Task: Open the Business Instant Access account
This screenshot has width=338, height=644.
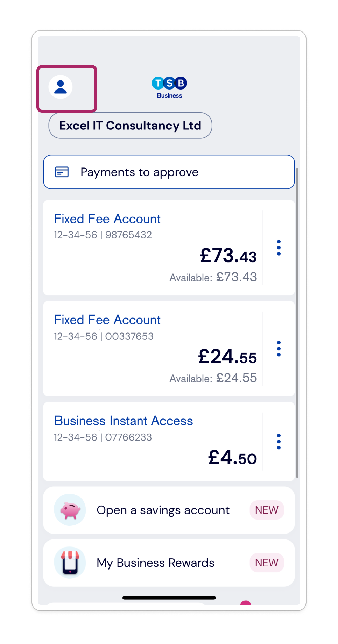Action: tap(153, 442)
